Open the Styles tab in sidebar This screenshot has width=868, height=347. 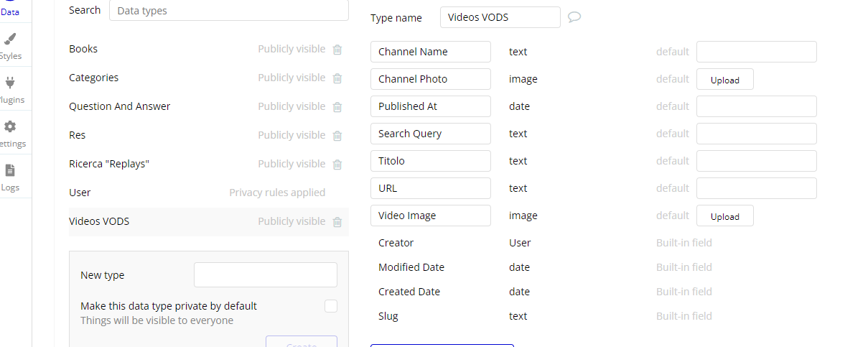point(11,45)
